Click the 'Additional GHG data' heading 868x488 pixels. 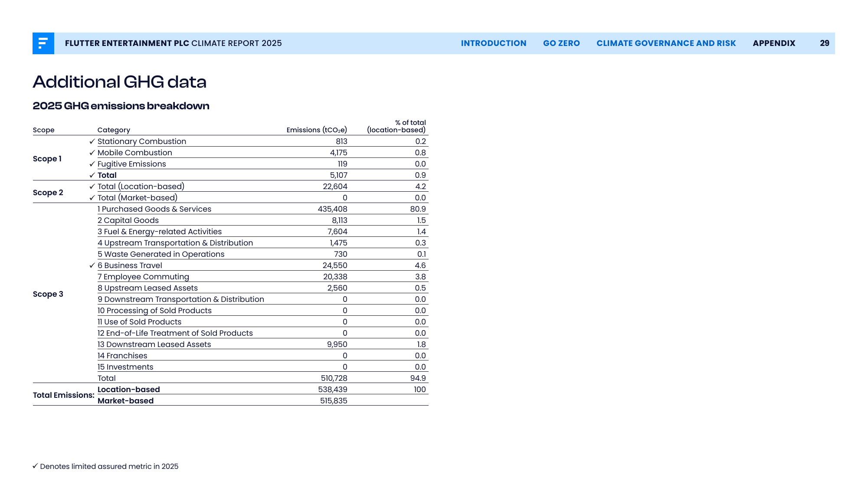(120, 82)
